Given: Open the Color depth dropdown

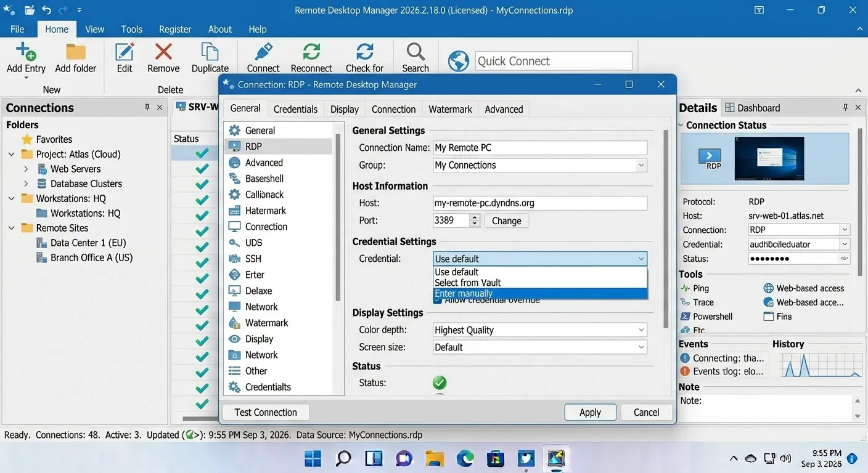Looking at the screenshot, I should [641, 330].
